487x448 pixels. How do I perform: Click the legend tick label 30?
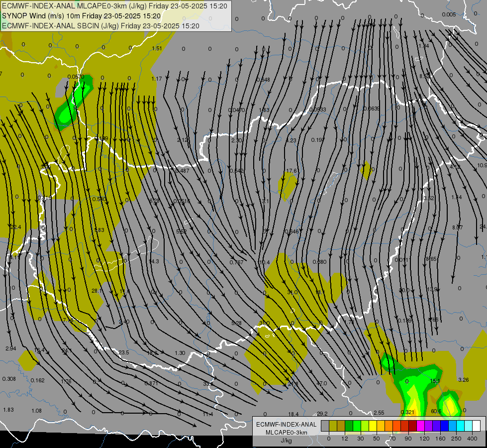tap(361, 439)
